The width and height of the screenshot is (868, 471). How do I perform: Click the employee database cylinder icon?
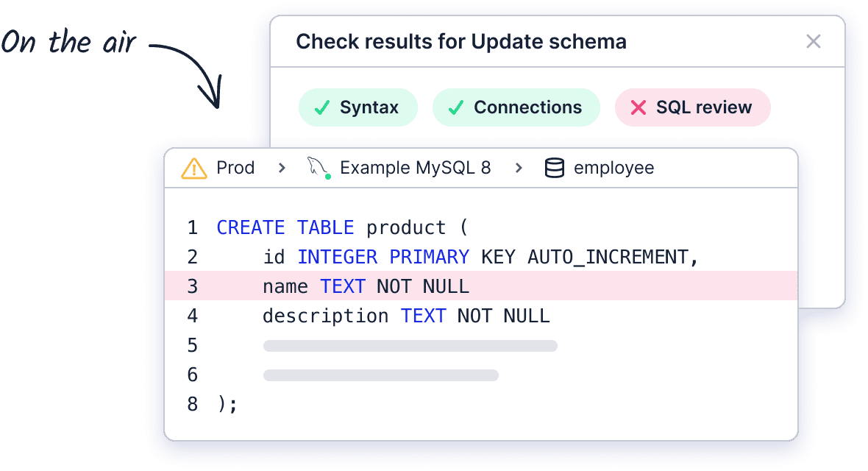coord(555,169)
